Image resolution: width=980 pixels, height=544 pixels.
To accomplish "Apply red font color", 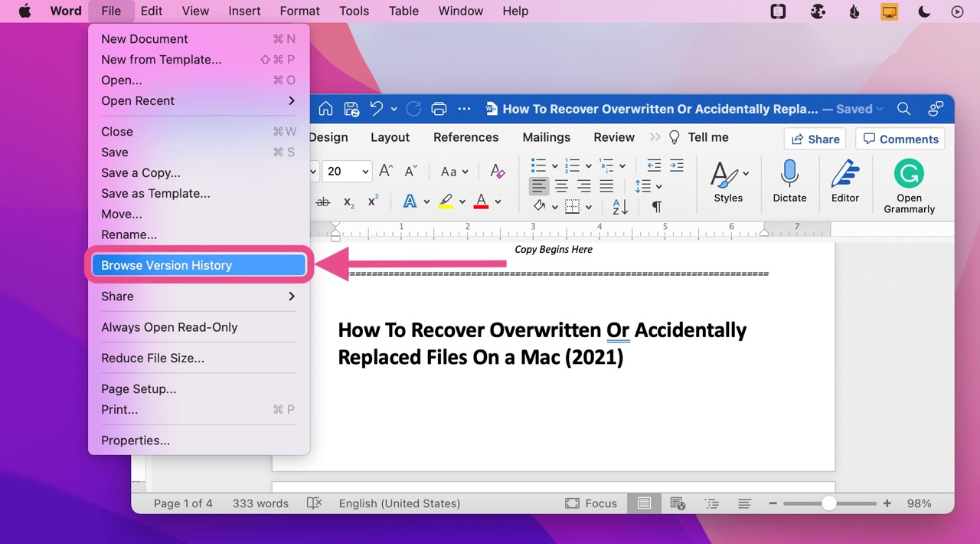I will [x=481, y=202].
